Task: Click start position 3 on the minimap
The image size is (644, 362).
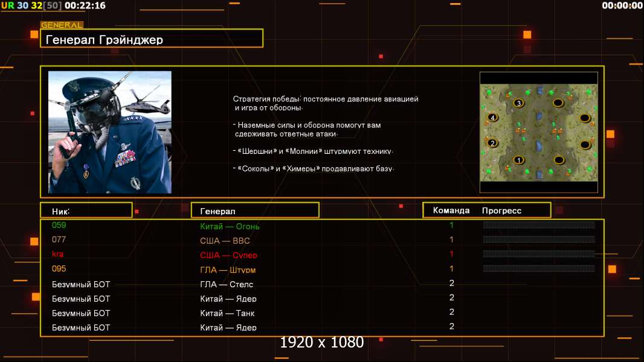Action: 519,103
